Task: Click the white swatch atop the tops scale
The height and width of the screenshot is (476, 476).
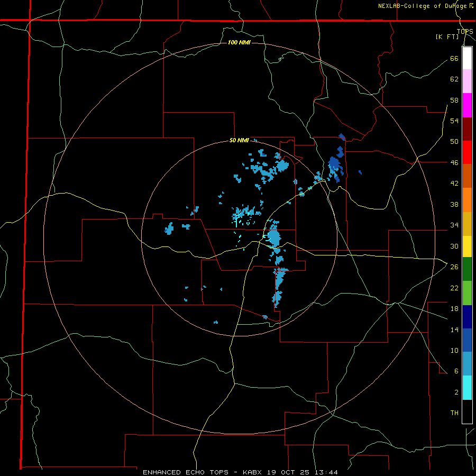Action: (467, 58)
